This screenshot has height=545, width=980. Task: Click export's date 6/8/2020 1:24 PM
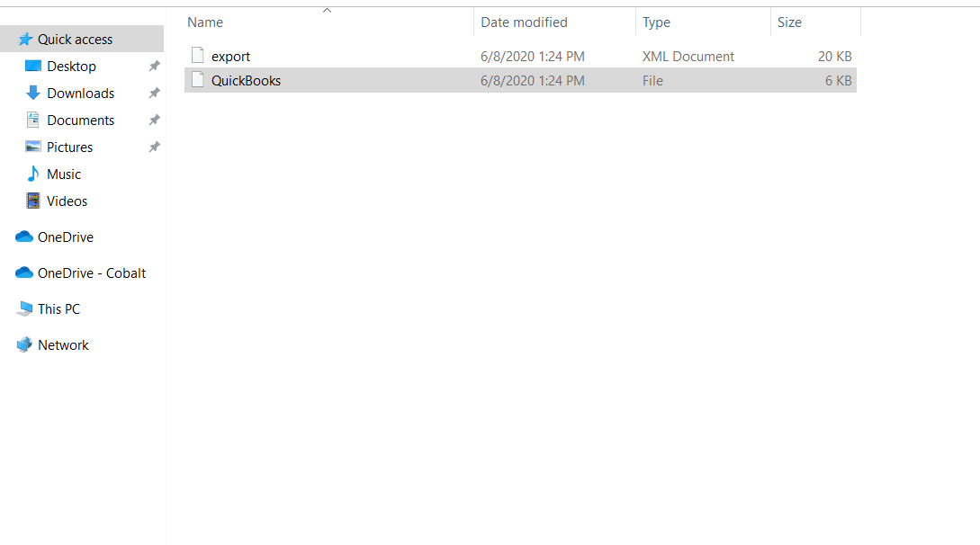(x=533, y=56)
